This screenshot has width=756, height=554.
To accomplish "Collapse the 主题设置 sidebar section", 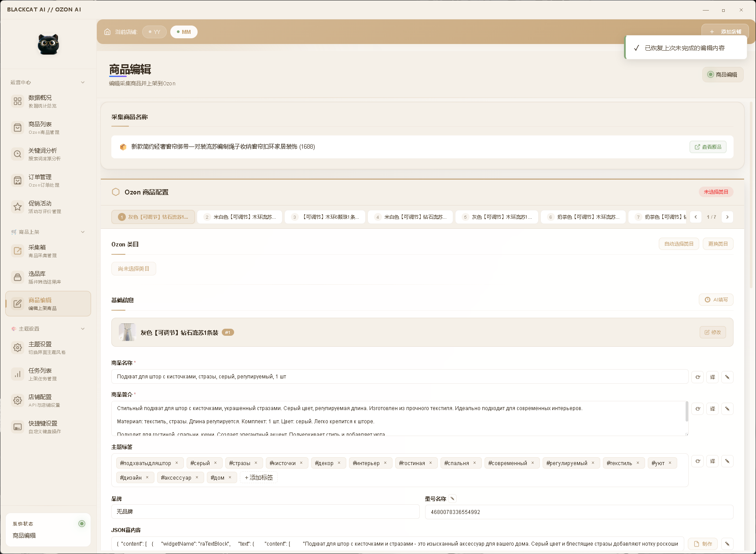I will click(83, 329).
